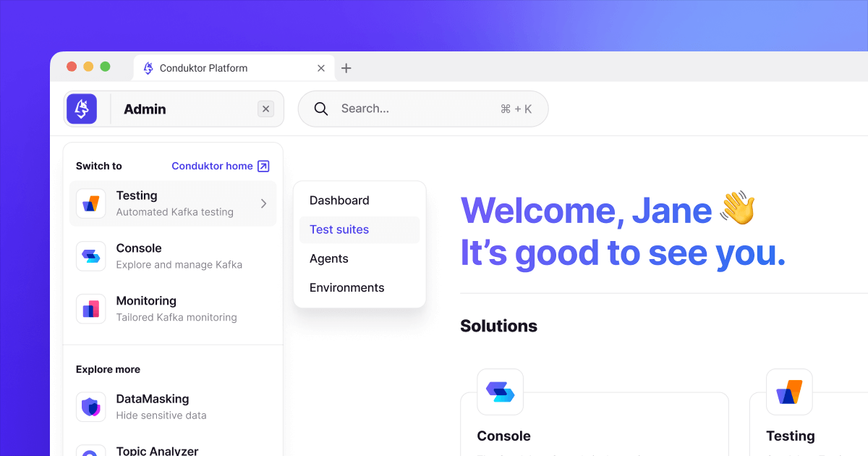Click the Explore more section label

click(x=108, y=369)
